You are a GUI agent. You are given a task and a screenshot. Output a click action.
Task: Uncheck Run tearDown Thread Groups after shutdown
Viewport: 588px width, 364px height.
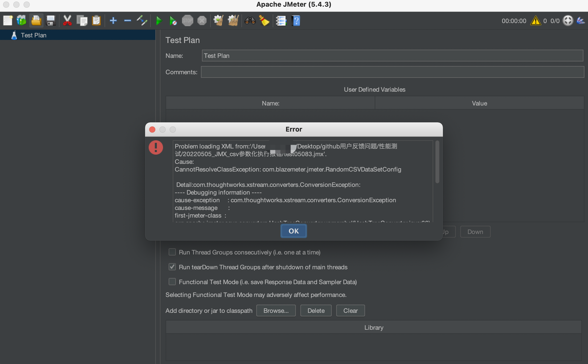pos(172,267)
